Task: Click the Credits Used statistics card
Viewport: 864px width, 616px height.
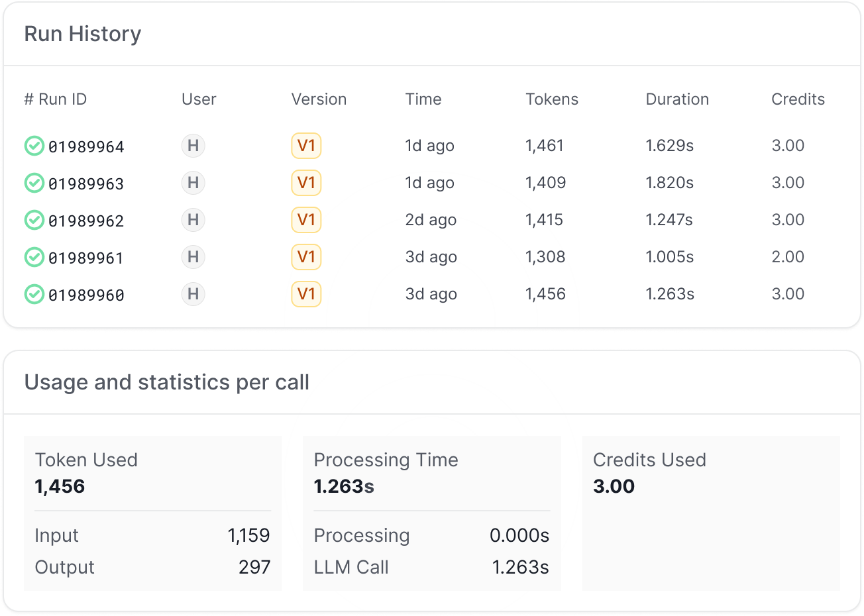Action: click(x=710, y=513)
